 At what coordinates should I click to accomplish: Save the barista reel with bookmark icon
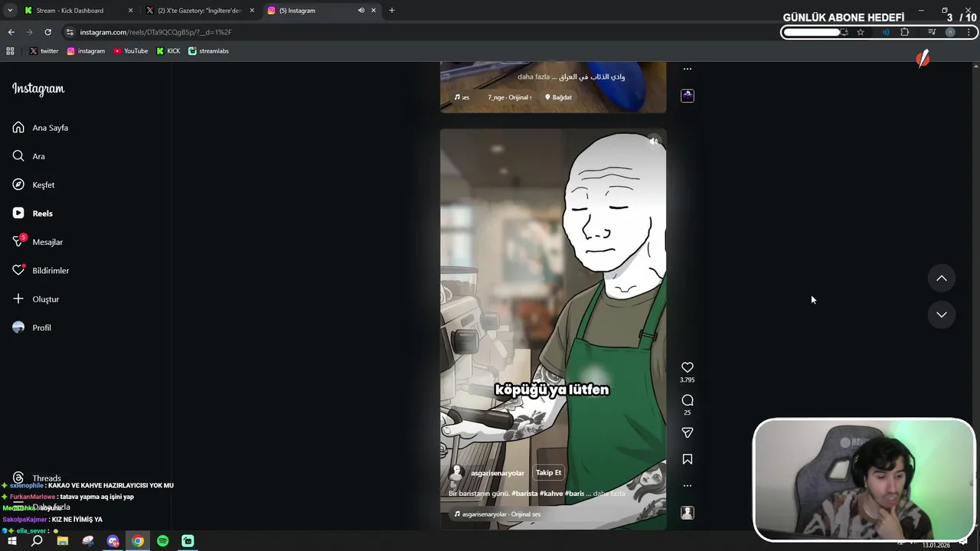[x=688, y=459]
